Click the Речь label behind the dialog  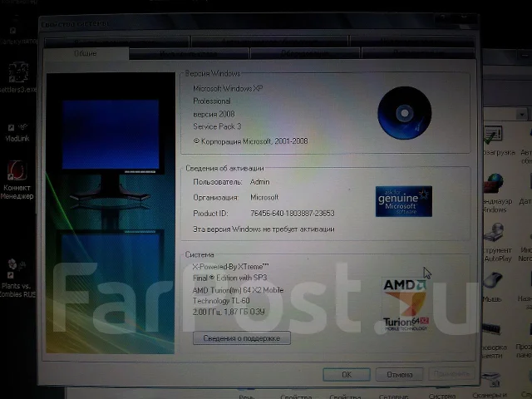pos(247,397)
